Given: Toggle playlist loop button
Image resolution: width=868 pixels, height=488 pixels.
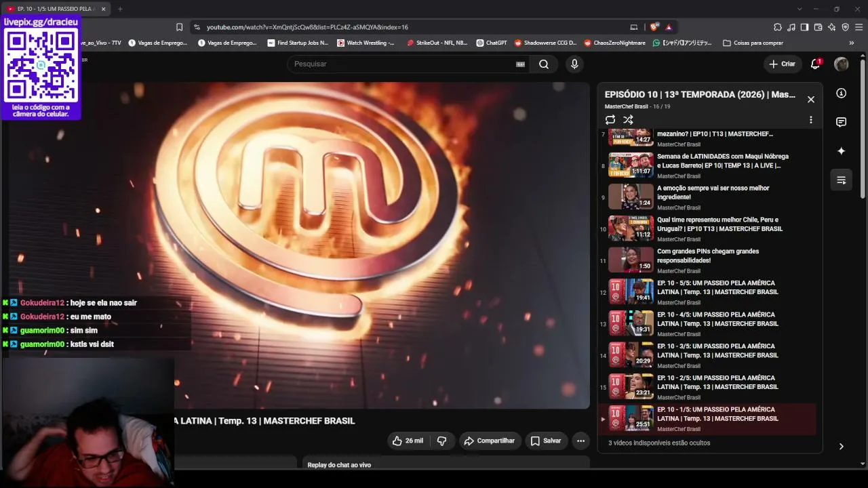Looking at the screenshot, I should (x=610, y=120).
